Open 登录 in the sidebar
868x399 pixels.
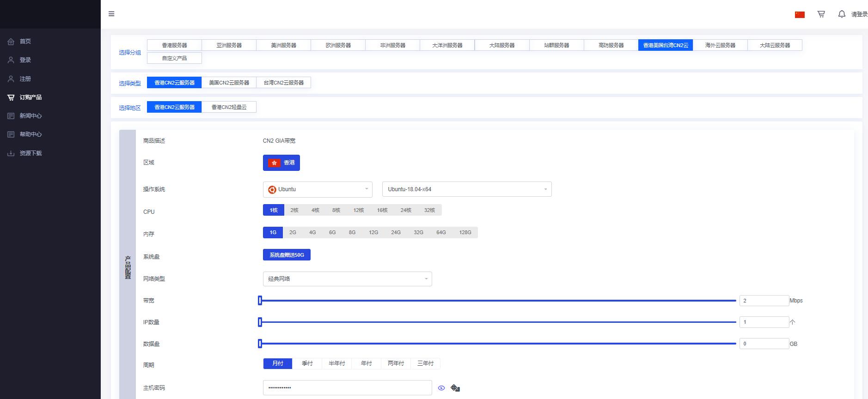[25, 60]
